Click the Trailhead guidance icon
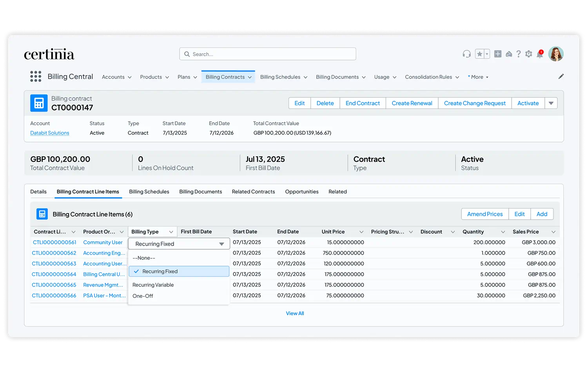Image resolution: width=588 pixels, height=372 pixels. pyautogui.click(x=509, y=54)
